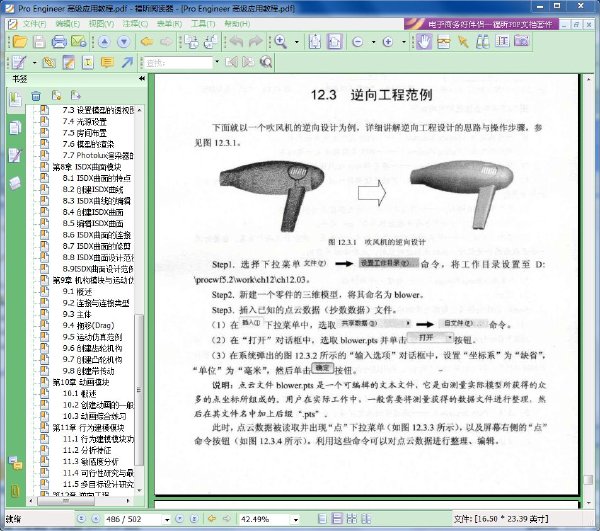
Task: Click the Fit Page icon
Action: (x=315, y=42)
